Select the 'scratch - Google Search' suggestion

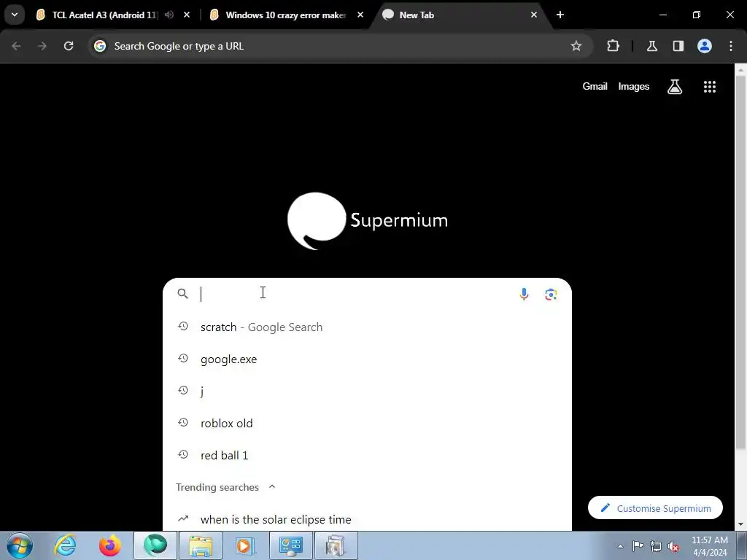click(x=367, y=327)
